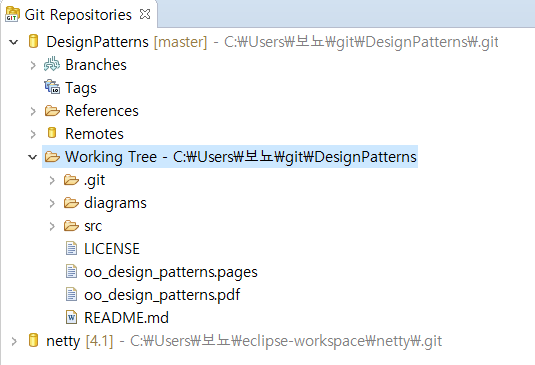The width and height of the screenshot is (535, 365).
Task: Click the Tags icon
Action: (x=52, y=87)
